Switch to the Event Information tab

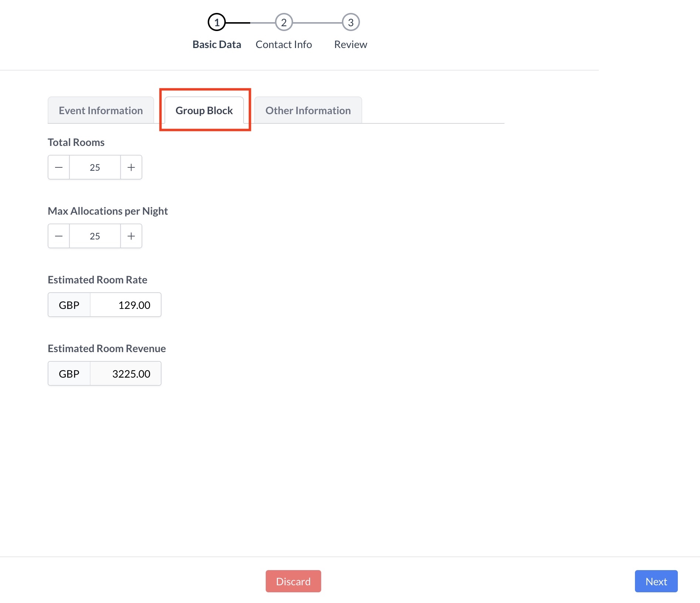click(101, 110)
